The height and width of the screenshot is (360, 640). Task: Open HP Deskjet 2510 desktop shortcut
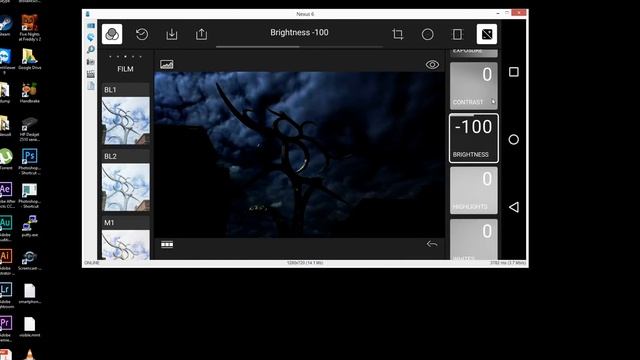click(29, 129)
